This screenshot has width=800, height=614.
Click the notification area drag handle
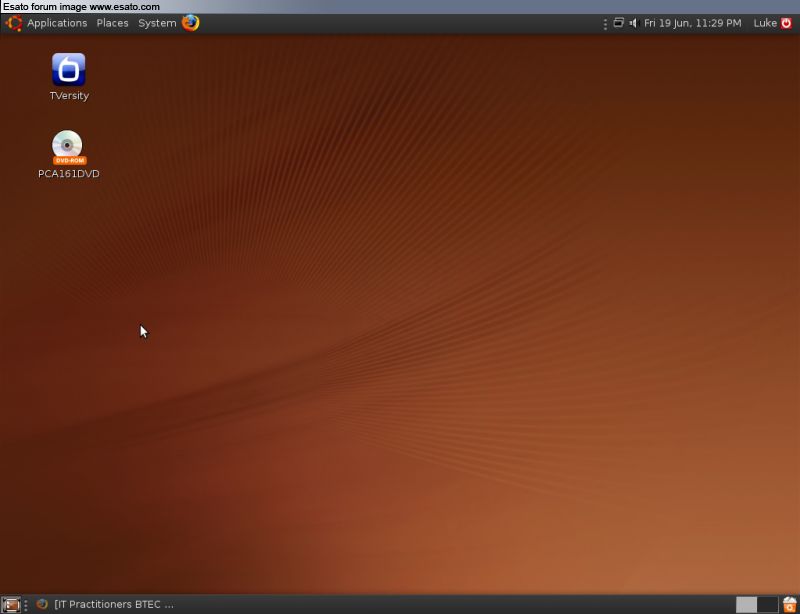coord(606,23)
